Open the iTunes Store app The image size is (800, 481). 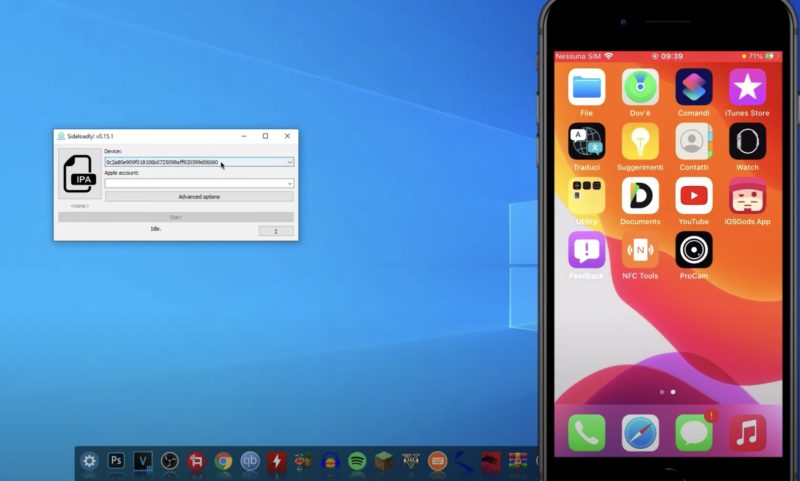[x=747, y=88]
